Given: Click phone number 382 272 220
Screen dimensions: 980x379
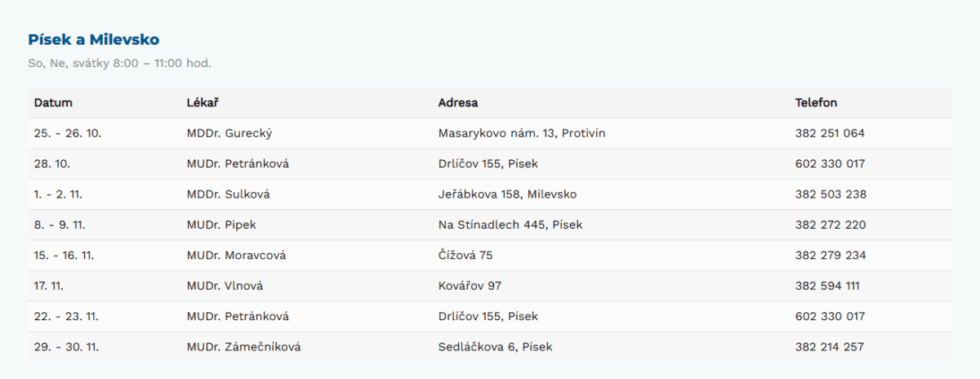Looking at the screenshot, I should coord(831,225).
